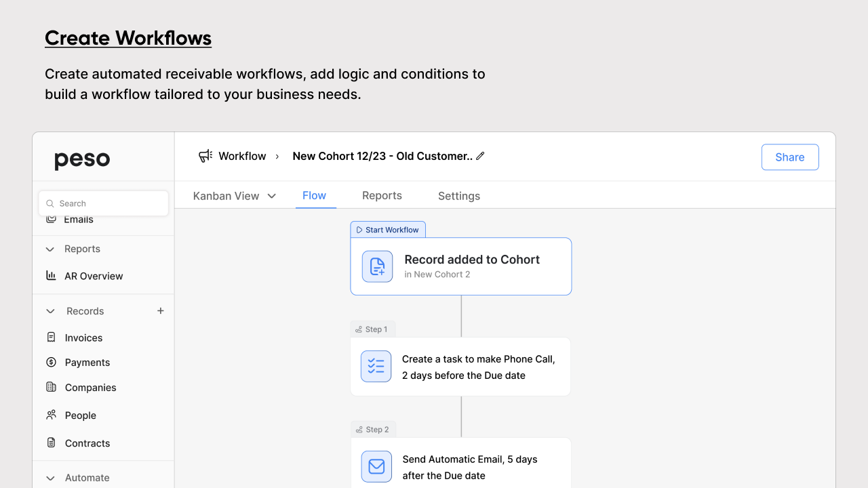Open the Kanban View dropdown
This screenshot has width=868, height=488.
tap(234, 195)
